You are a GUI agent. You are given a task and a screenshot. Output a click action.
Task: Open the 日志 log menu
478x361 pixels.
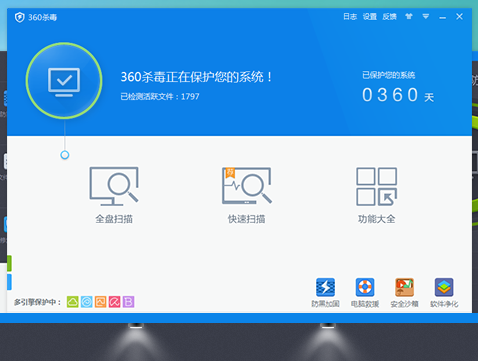coord(350,17)
